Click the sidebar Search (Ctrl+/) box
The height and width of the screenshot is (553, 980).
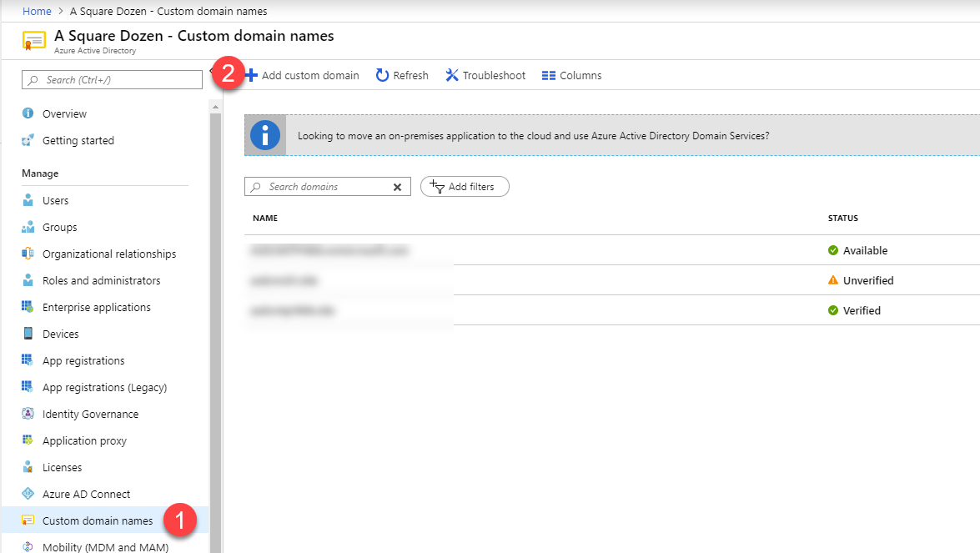(113, 79)
